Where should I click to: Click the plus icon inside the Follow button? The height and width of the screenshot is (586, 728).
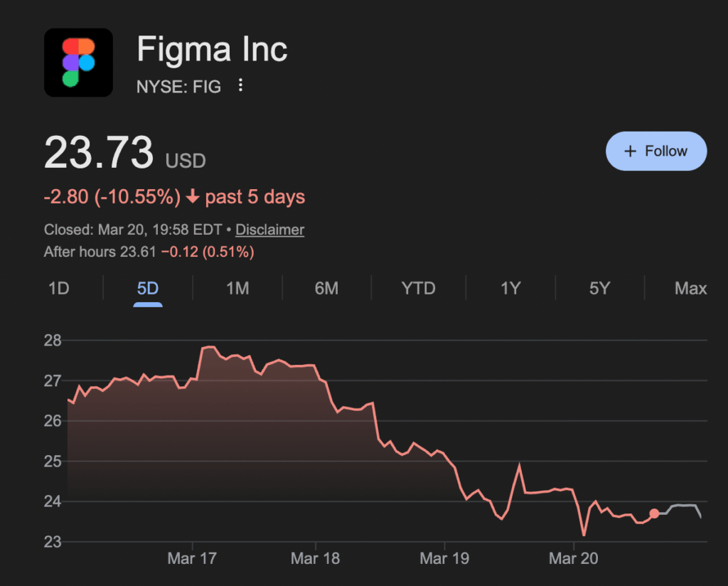[x=630, y=151]
